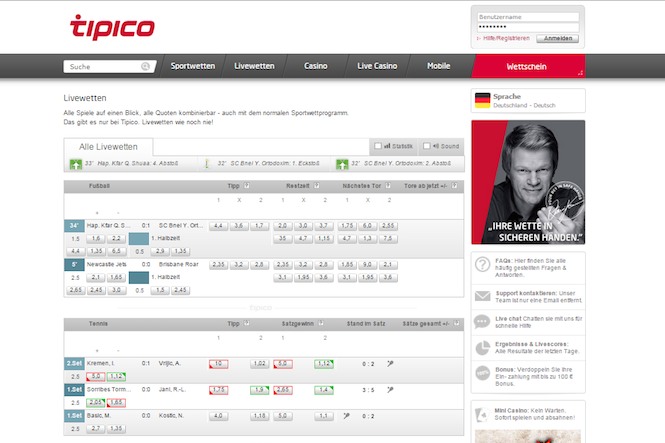Image resolution: width=665 pixels, height=443 pixels.
Task: Open the FAQs help icon
Action: click(482, 265)
